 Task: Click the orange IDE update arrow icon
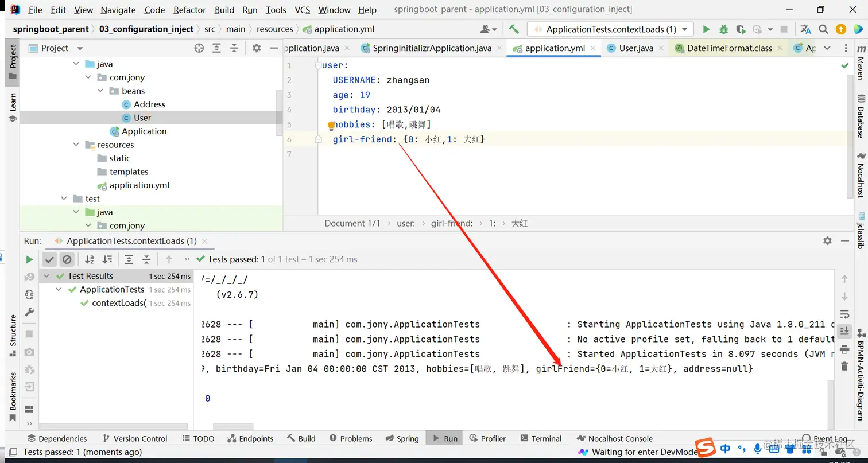(841, 29)
